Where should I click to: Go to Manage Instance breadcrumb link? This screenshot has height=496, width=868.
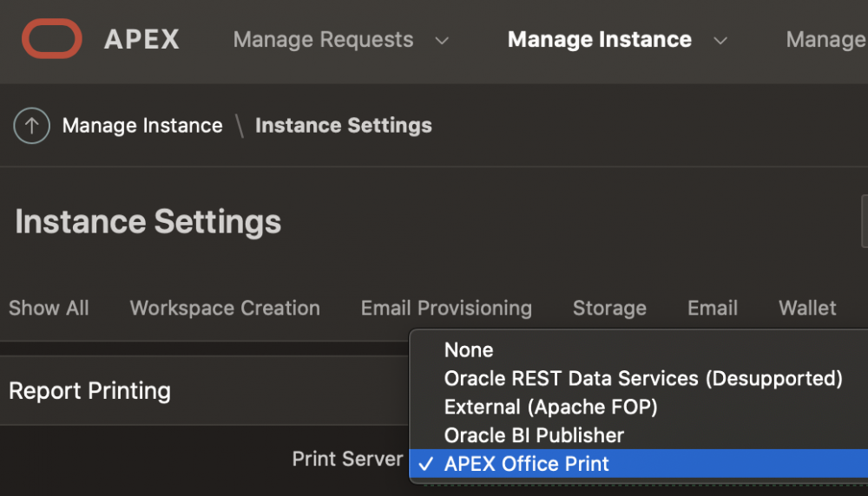pos(142,126)
